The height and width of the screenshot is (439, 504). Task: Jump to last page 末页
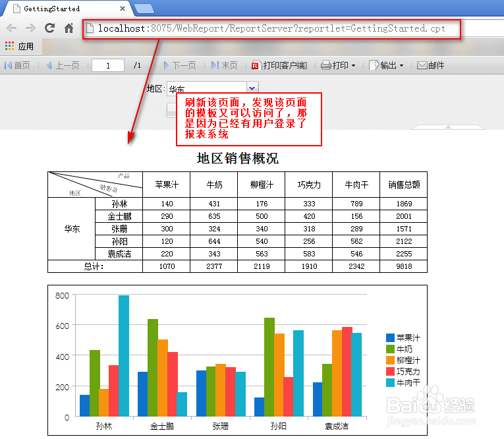coord(225,66)
